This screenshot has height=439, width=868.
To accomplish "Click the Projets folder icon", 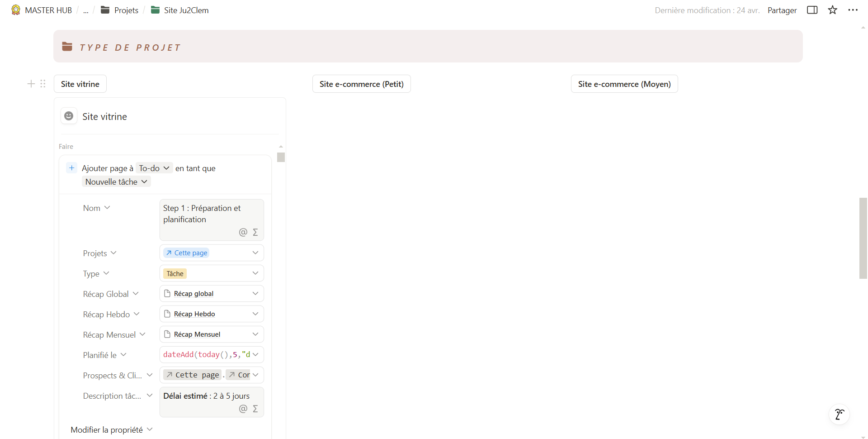I will pos(105,10).
